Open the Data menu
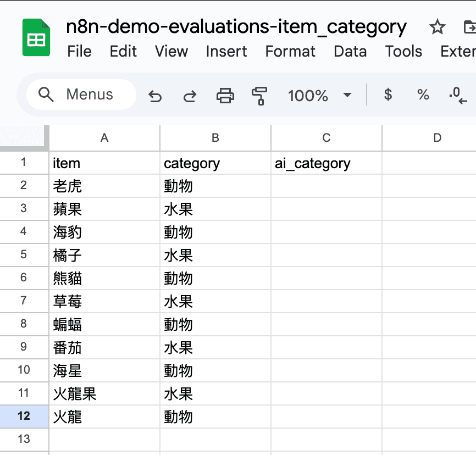The height and width of the screenshot is (455, 476). click(x=350, y=52)
